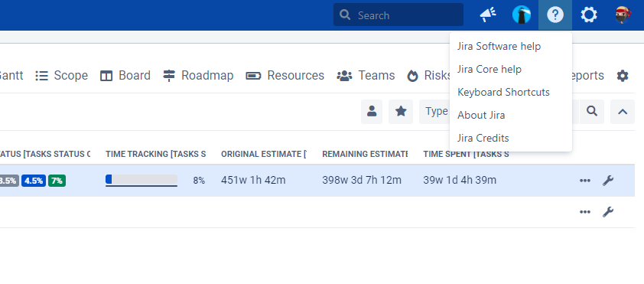Image resolution: width=644 pixels, height=284 pixels.
Task: Sort by Time Spent column header
Action: [466, 154]
